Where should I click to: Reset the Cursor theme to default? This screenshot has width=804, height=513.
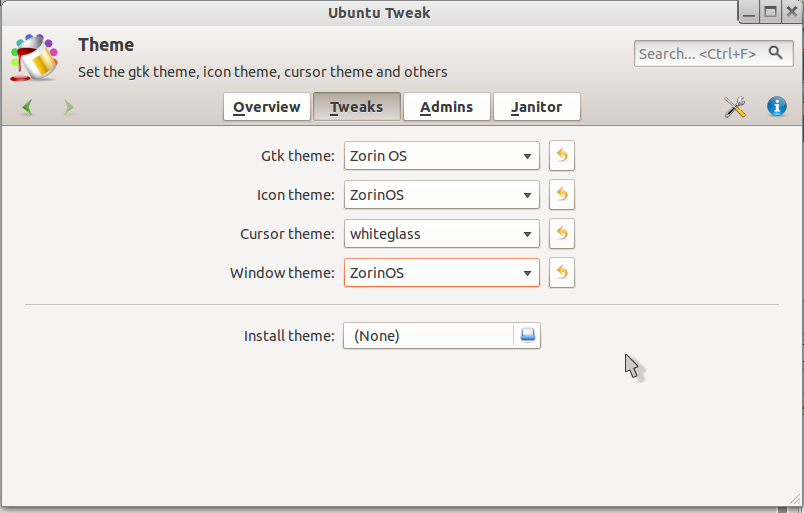coord(562,234)
